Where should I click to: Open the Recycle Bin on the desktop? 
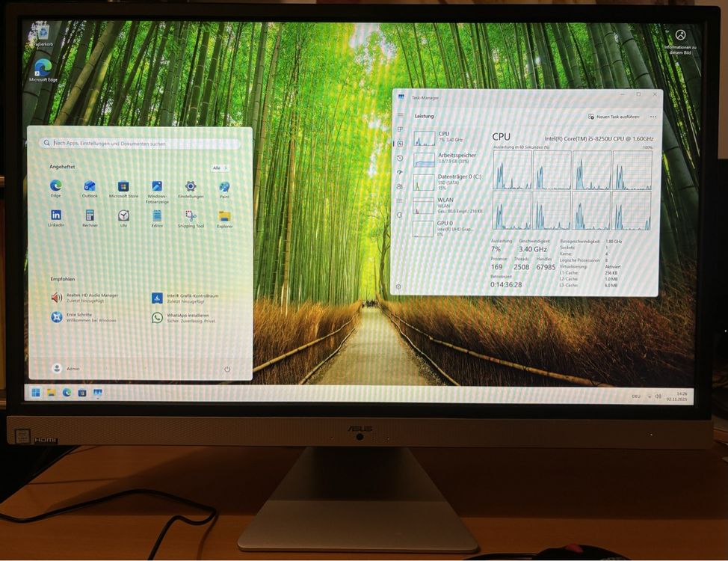(x=43, y=34)
